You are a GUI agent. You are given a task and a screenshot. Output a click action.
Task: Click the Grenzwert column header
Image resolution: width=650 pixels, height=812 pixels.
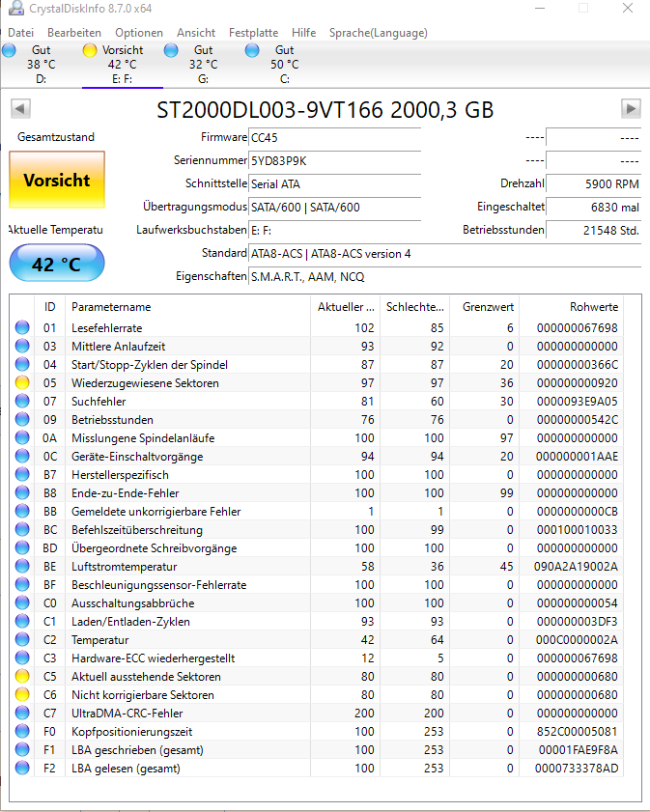coord(485,307)
